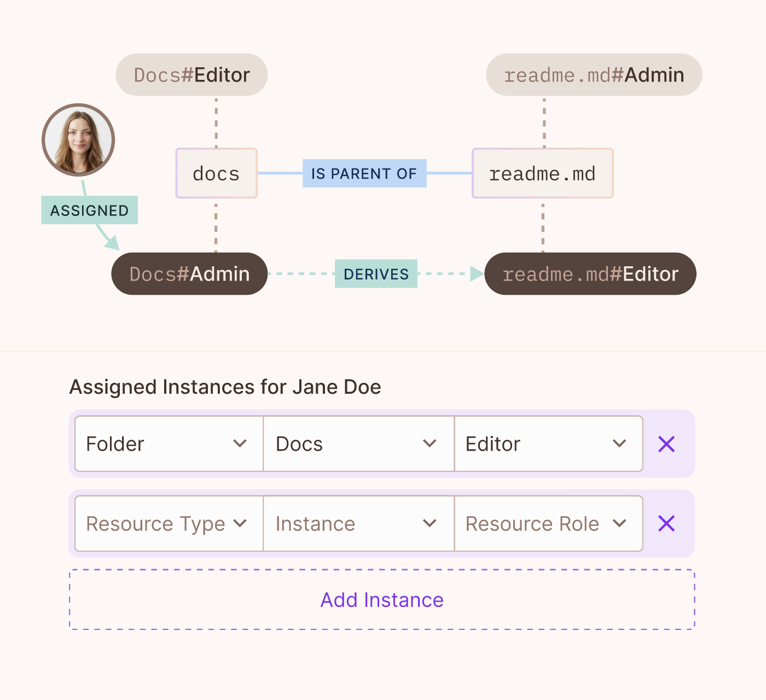Viewport: 766px width, 700px height.
Task: Click the IS PARENT OF relationship label
Action: click(x=364, y=173)
